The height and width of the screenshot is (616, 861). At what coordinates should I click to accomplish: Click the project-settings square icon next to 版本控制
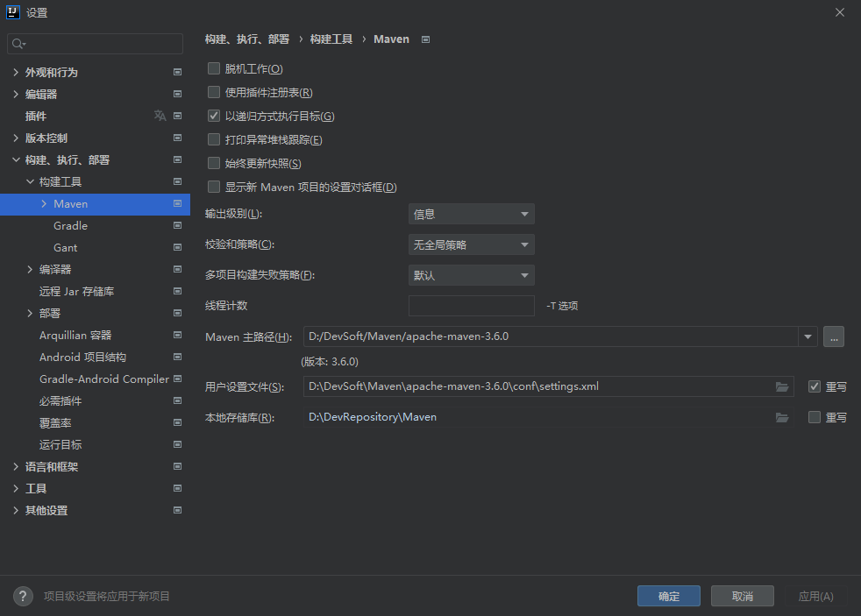point(177,138)
